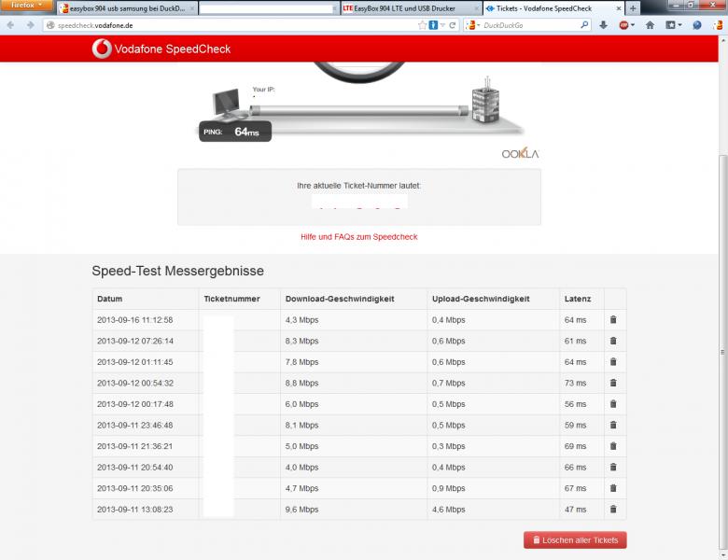Click the DuckDuckGo search field
728x560 pixels.
coord(531,25)
